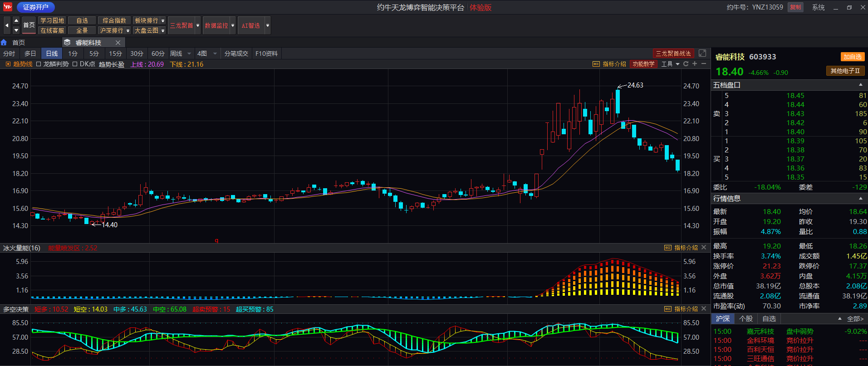868x366 pixels.
Task: Zoom out chart with minus icon
Action: tap(703, 64)
